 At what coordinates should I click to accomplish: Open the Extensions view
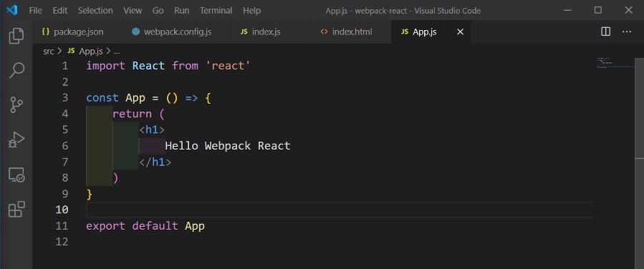tap(16, 209)
